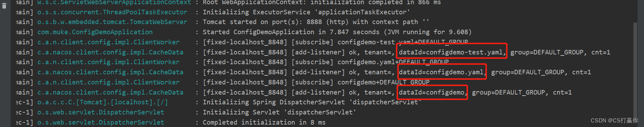This screenshot has width=644, height=127.
Task: Select the highlighted dataId=configdemo-test.yaml text
Action: (452, 52)
